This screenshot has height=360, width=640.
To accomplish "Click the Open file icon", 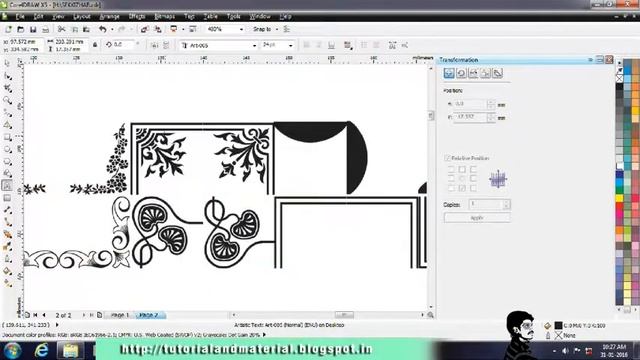I will 20,29.
